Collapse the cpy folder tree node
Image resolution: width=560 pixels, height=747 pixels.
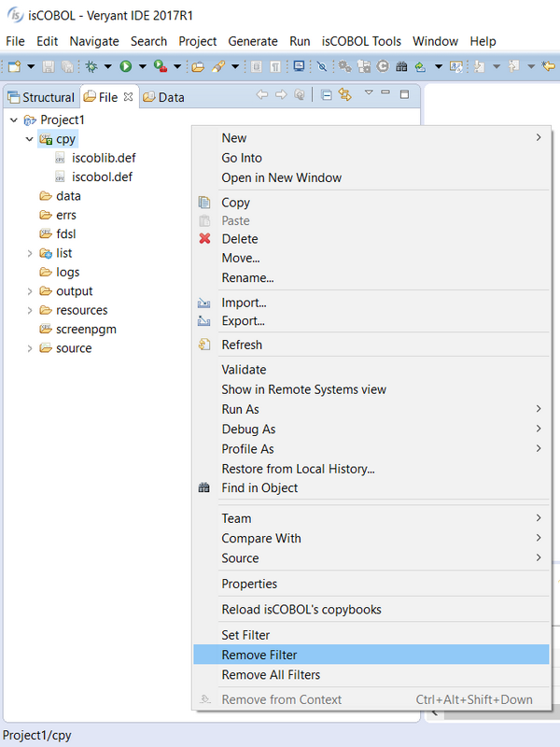[30, 139]
